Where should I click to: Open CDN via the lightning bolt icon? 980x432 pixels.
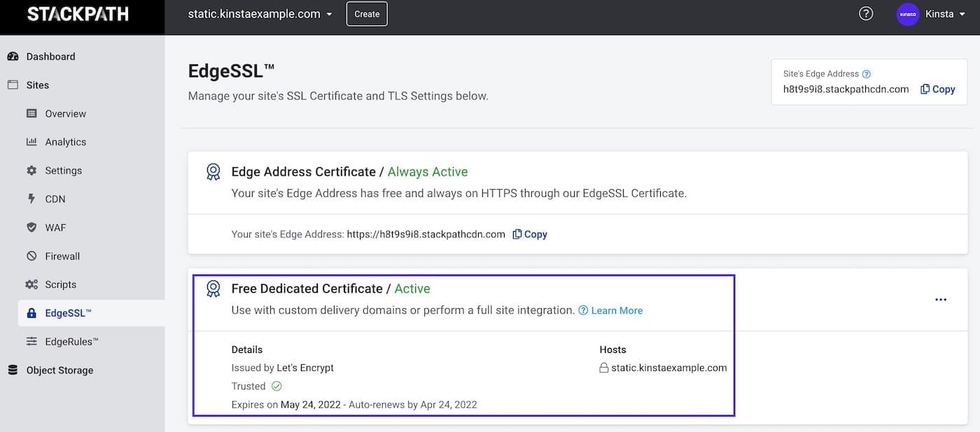pyautogui.click(x=31, y=198)
